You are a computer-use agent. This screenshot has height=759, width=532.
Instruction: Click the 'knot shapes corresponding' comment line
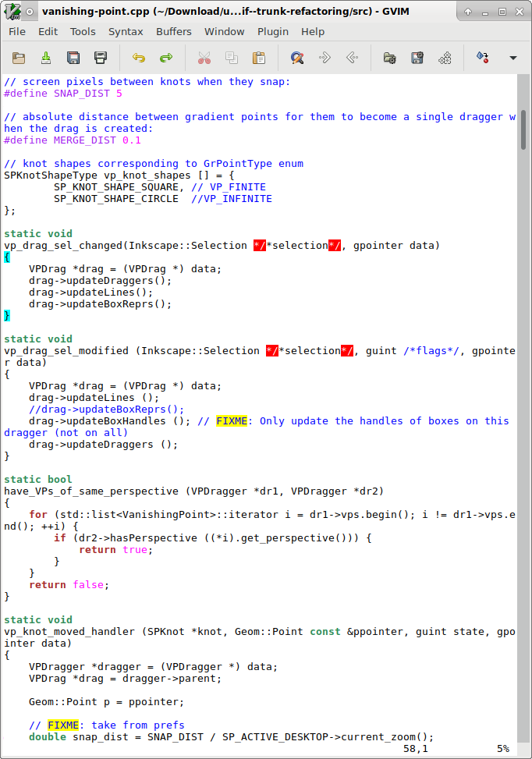154,164
